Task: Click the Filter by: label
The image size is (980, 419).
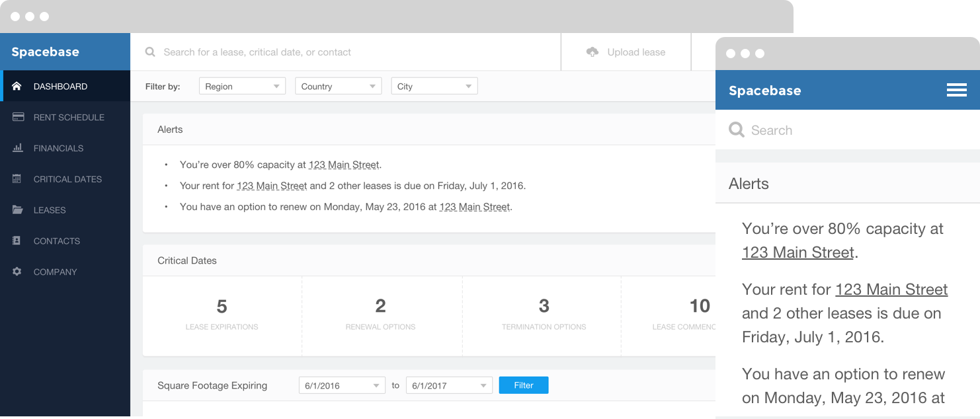Action: (163, 87)
